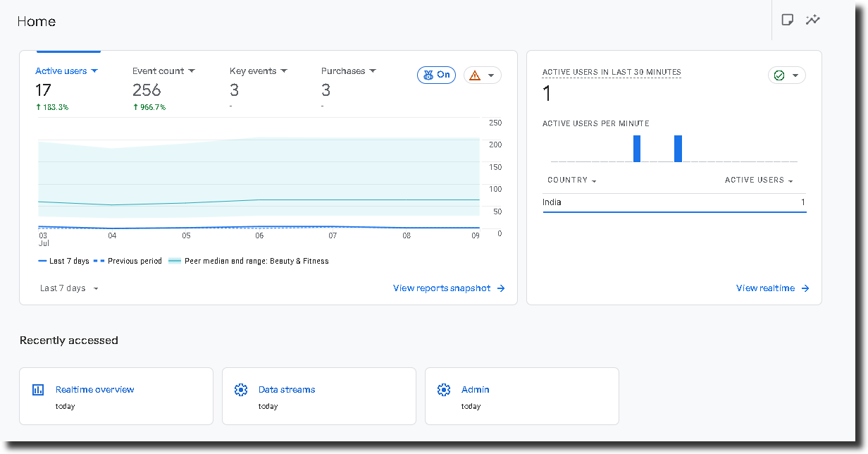The image size is (868, 454).
Task: Click the Admin gear icon
Action: (444, 390)
